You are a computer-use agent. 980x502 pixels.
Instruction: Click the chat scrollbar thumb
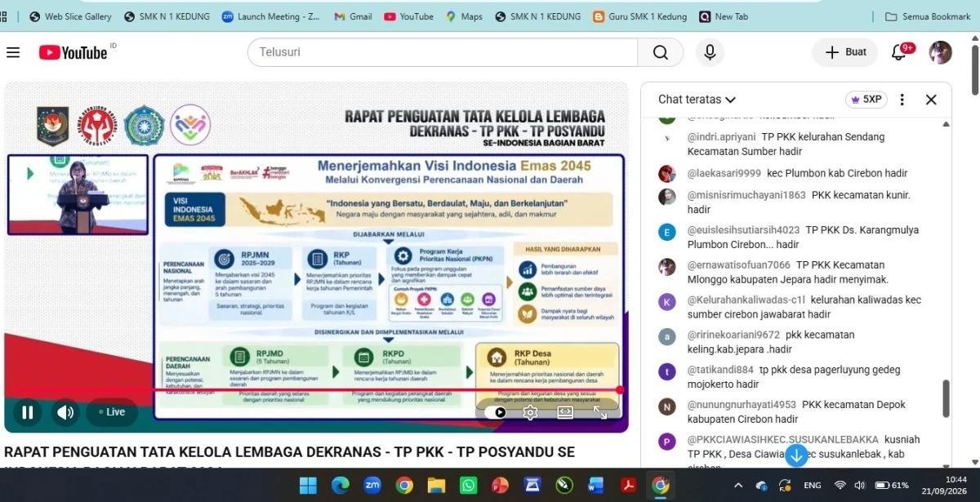pyautogui.click(x=946, y=398)
